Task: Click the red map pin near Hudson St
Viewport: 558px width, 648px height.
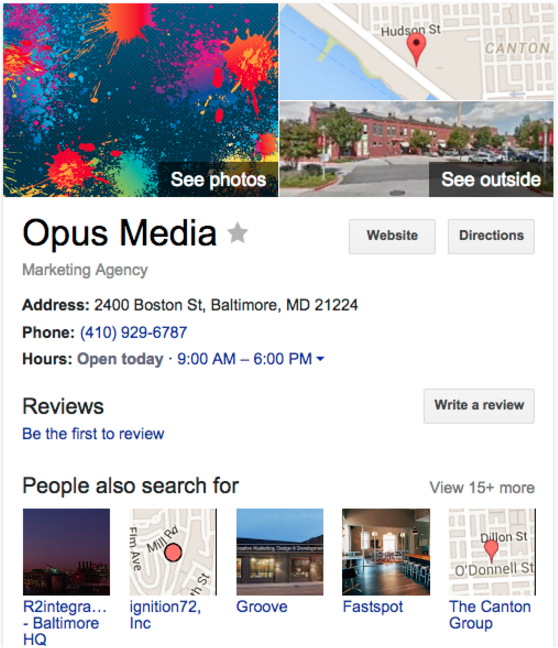Action: pos(416,49)
